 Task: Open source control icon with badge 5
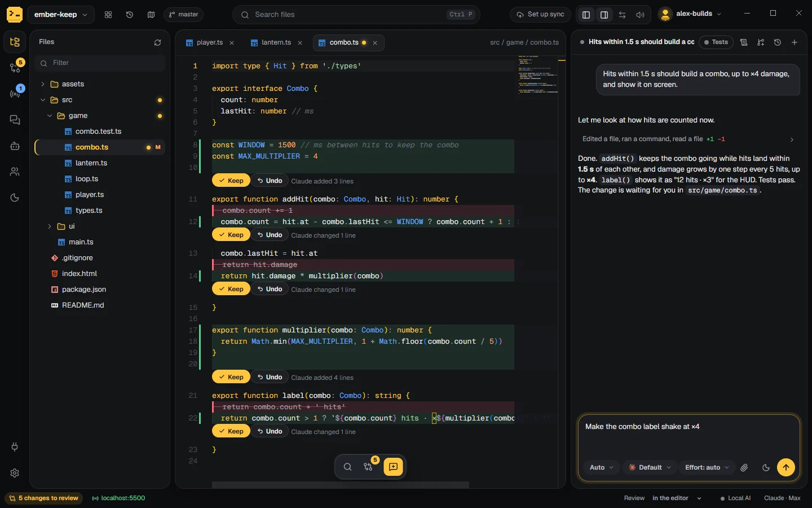pyautogui.click(x=15, y=68)
